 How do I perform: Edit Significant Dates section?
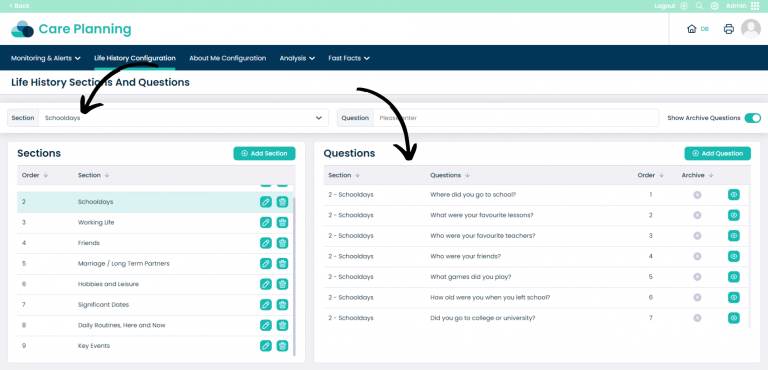point(265,305)
